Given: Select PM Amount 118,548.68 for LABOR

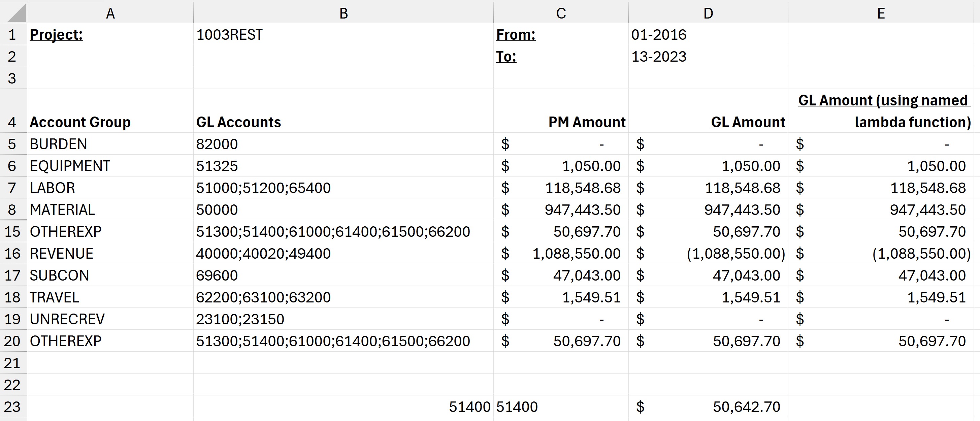Looking at the screenshot, I should pos(561,188).
